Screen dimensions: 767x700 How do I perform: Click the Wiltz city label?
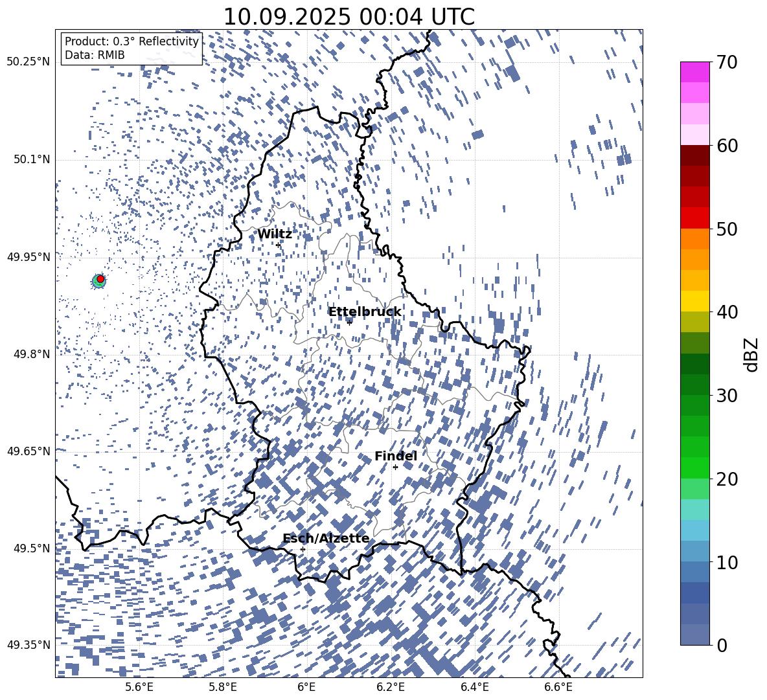275,234
